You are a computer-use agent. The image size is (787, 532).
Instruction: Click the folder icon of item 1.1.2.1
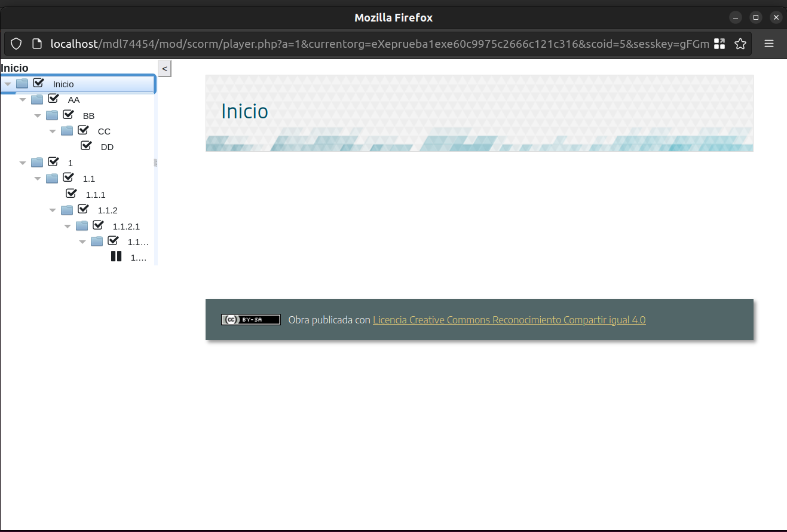(x=82, y=226)
